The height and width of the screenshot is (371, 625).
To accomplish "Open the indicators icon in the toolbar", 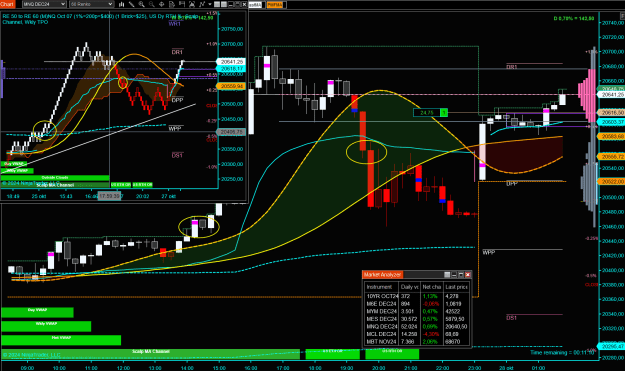I will click(x=192, y=4).
